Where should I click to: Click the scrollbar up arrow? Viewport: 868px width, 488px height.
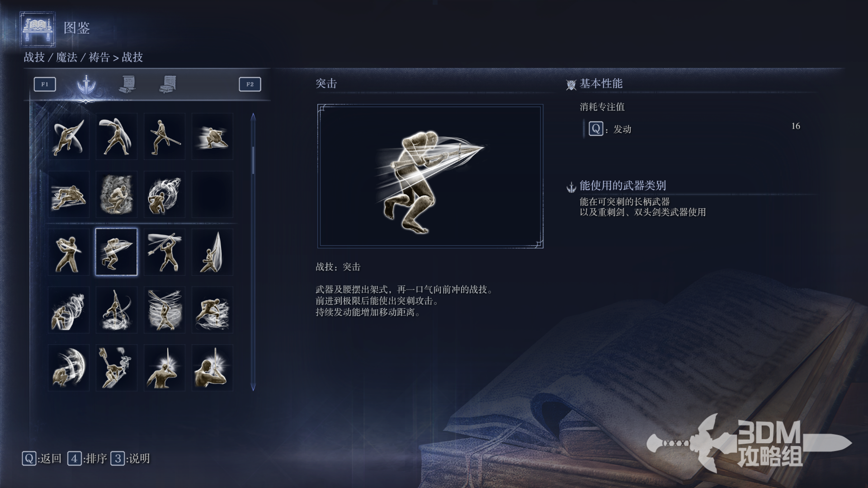click(253, 117)
